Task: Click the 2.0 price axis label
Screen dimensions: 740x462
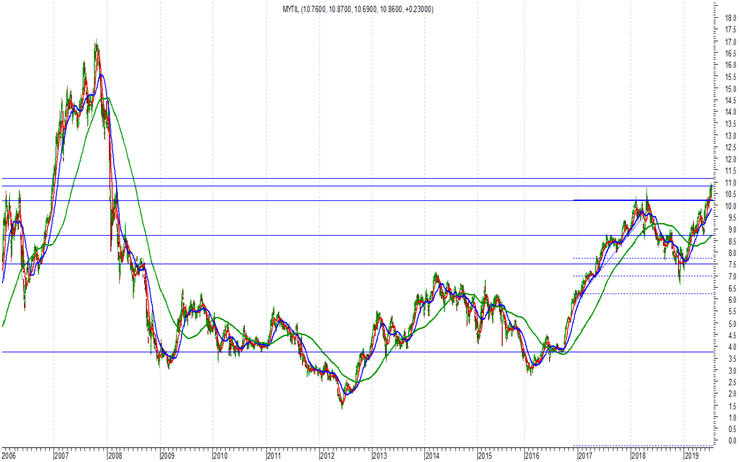Action: 732,394
